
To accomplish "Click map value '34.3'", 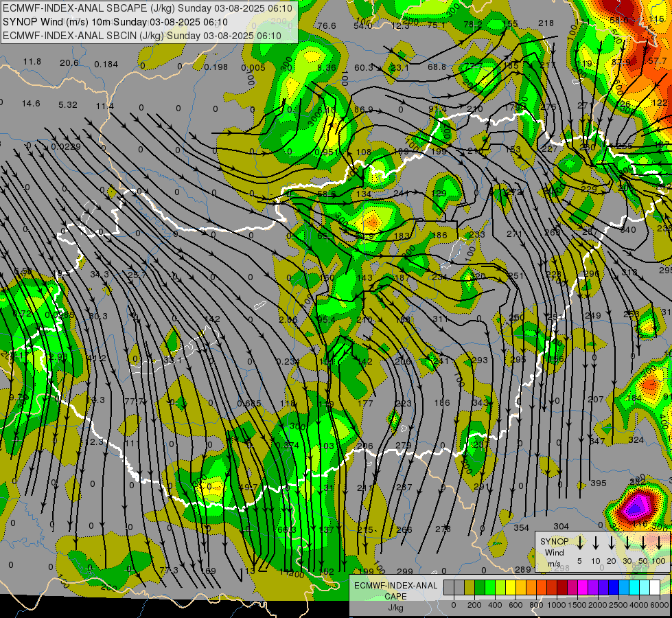I will pyautogui.click(x=99, y=274).
